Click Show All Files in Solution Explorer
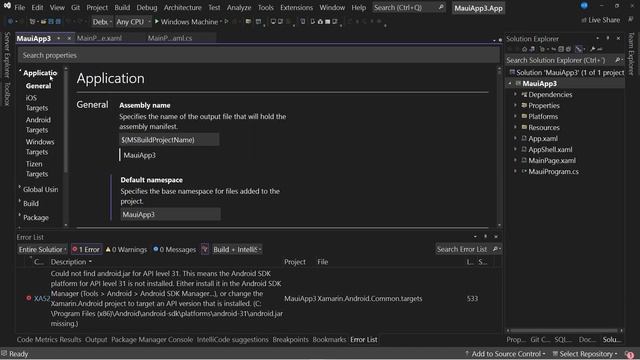 (x=568, y=49)
